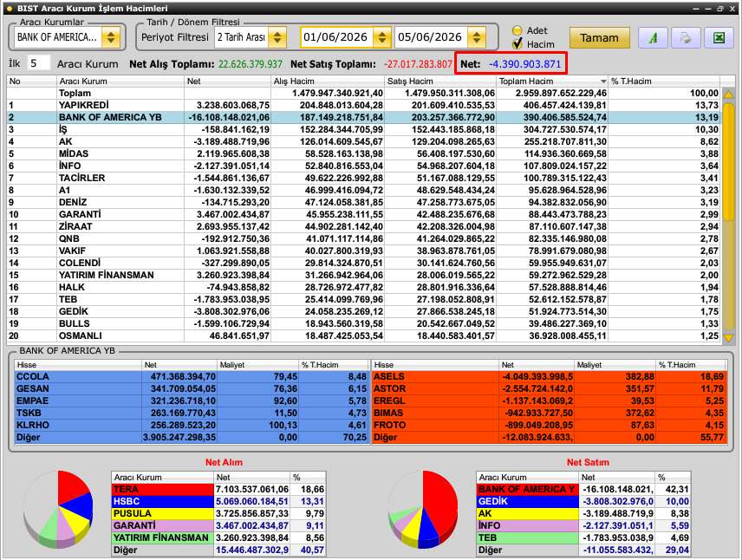Sort main table by Net column header
Image resolution: width=742 pixels, height=560 pixels.
coord(228,81)
